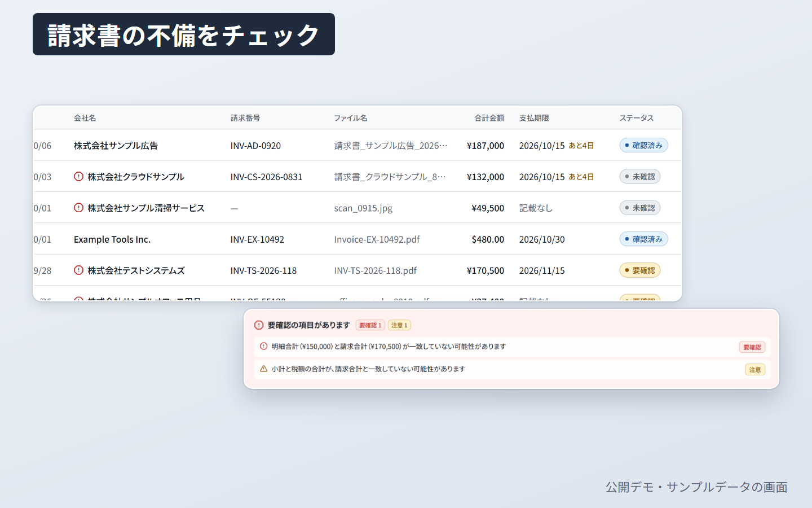Screen dimensions: 812x508
Task: Sort by 請求番号 column header
Action: click(245, 118)
